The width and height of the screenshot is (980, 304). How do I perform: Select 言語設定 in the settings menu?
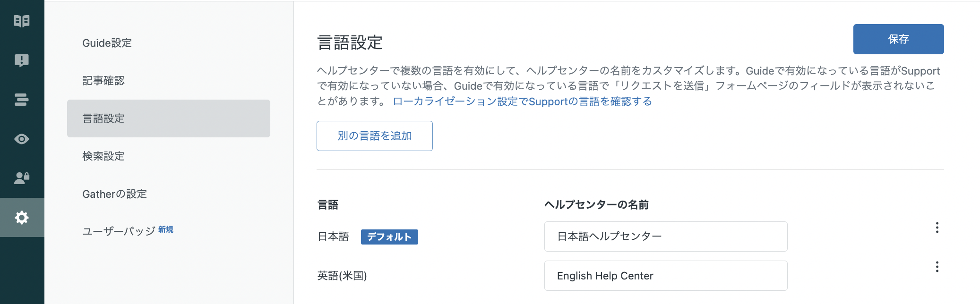tap(103, 118)
